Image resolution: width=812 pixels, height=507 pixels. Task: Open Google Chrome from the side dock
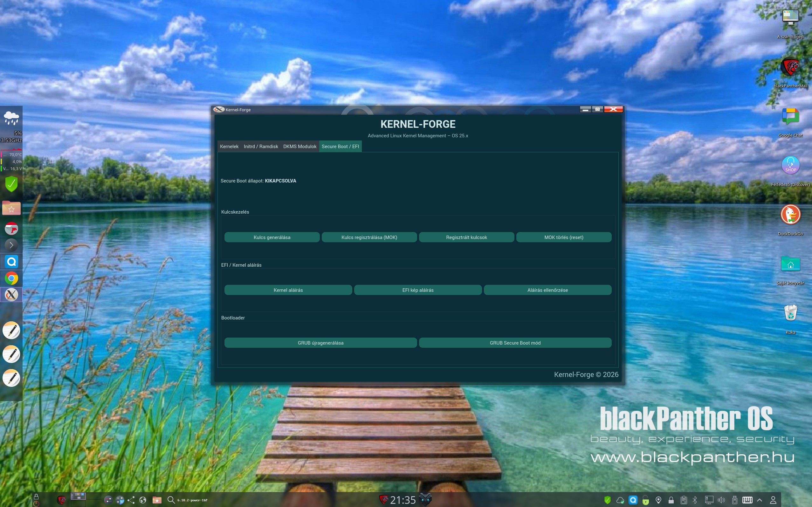click(x=11, y=278)
